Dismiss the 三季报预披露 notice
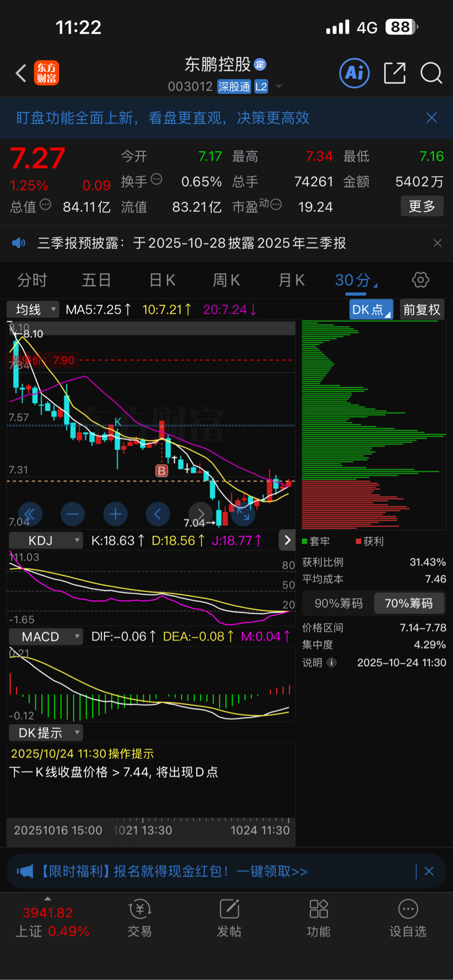Image resolution: width=453 pixels, height=980 pixels. tap(438, 243)
